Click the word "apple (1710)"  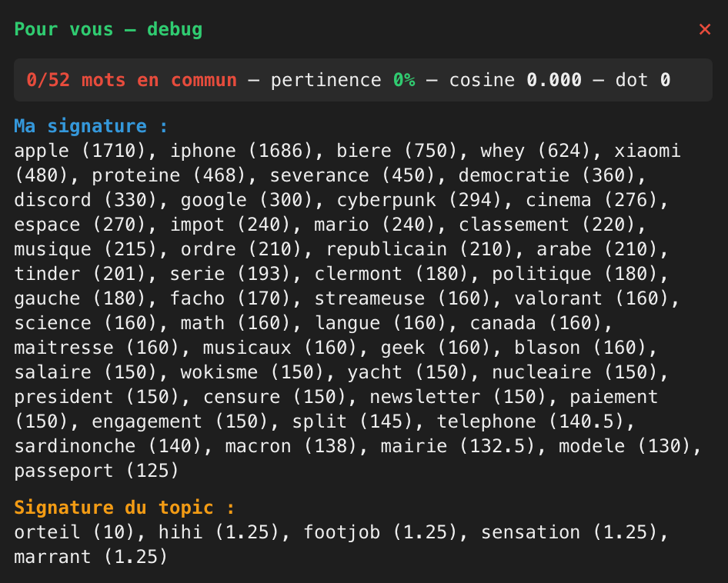pos(85,151)
